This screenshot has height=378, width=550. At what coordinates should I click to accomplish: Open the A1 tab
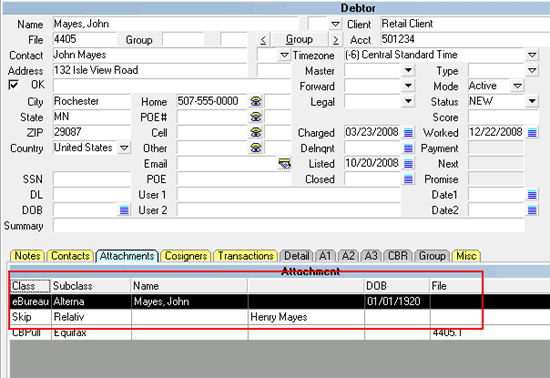coord(325,256)
